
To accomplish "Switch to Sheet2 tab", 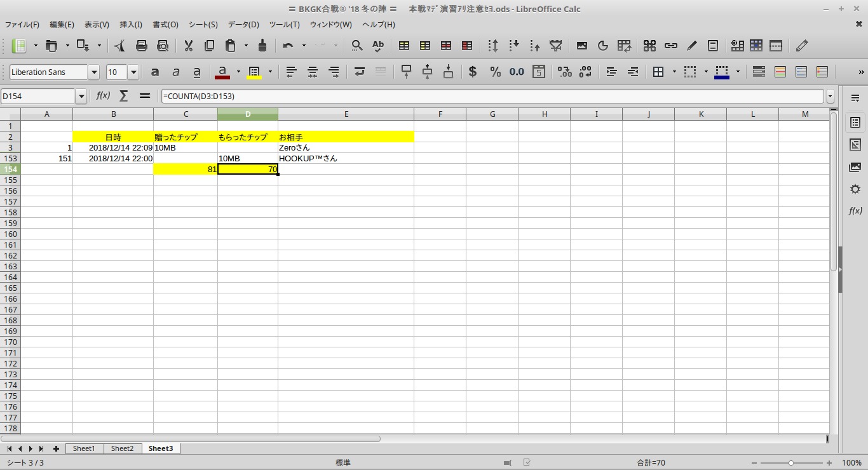I will click(122, 448).
